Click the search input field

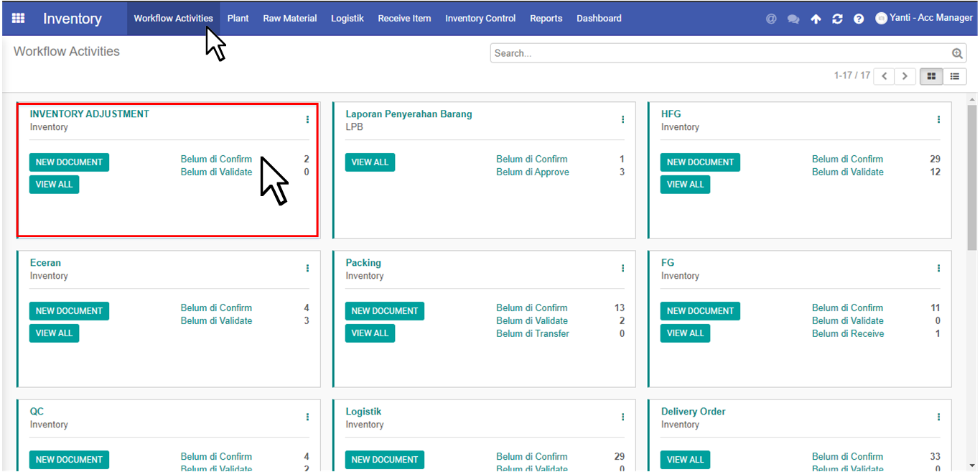(x=718, y=53)
